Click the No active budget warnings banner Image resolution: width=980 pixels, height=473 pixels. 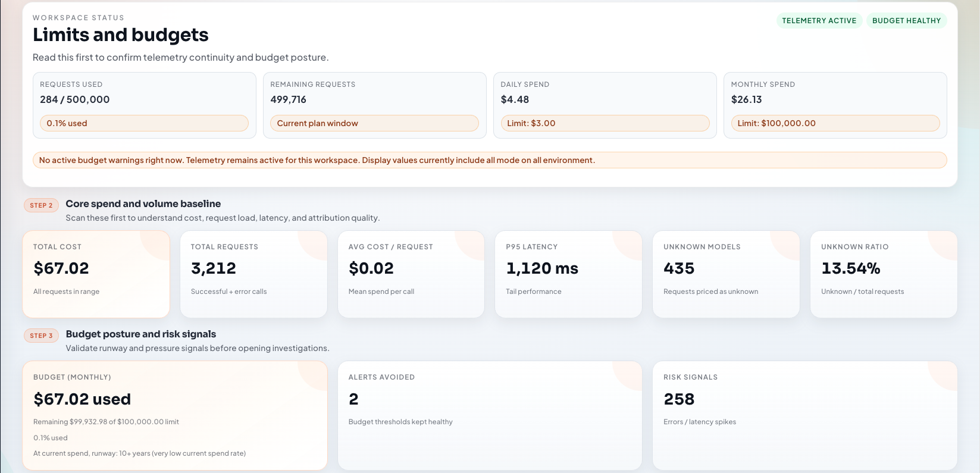[490, 160]
